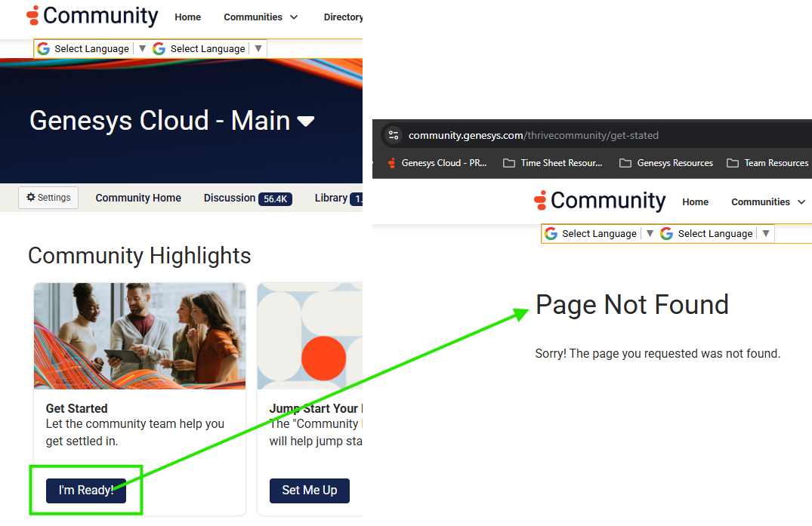
Task: Switch to the Discussion tab
Action: [x=248, y=198]
